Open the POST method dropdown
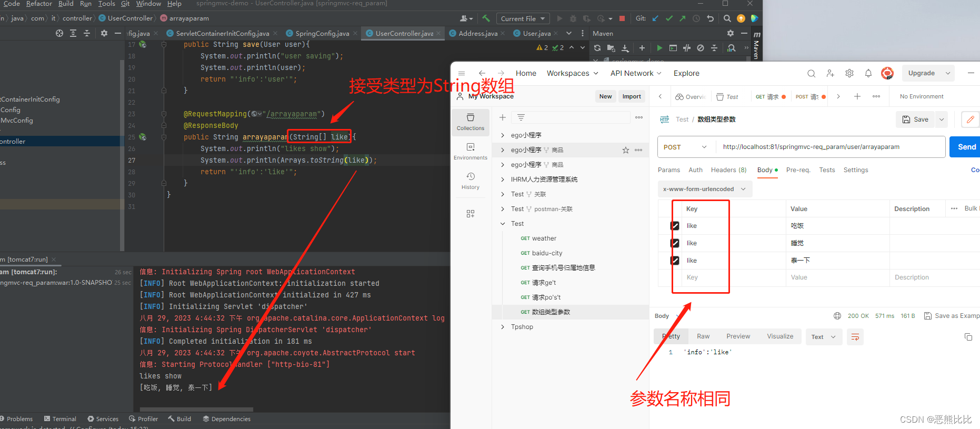This screenshot has height=429, width=980. (686, 147)
